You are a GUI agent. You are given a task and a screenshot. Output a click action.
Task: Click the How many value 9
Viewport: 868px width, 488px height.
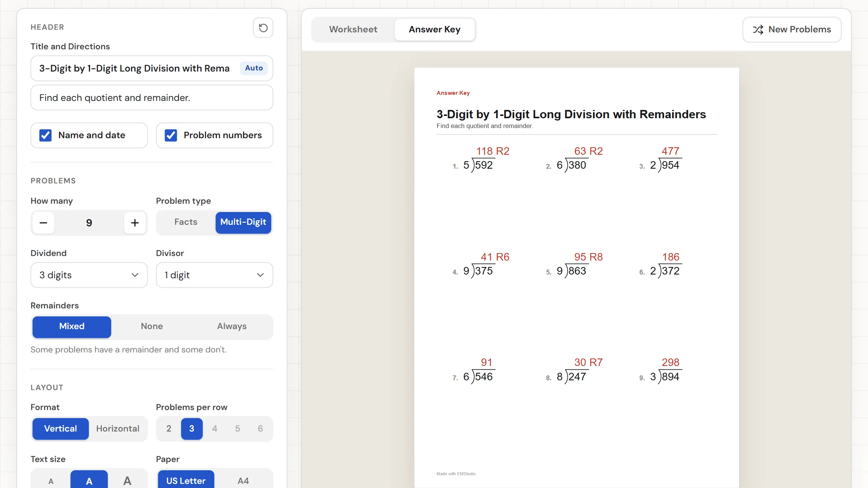coord(89,223)
